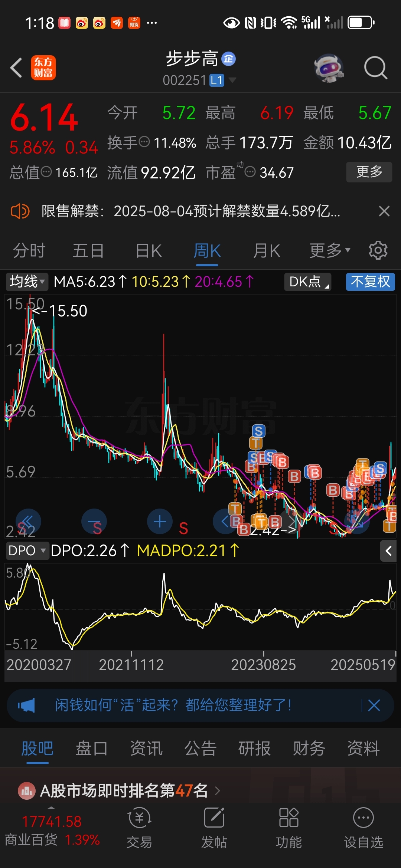Viewport: 401px width, 868px height.
Task: Switch to 研报 tab
Action: 255,749
